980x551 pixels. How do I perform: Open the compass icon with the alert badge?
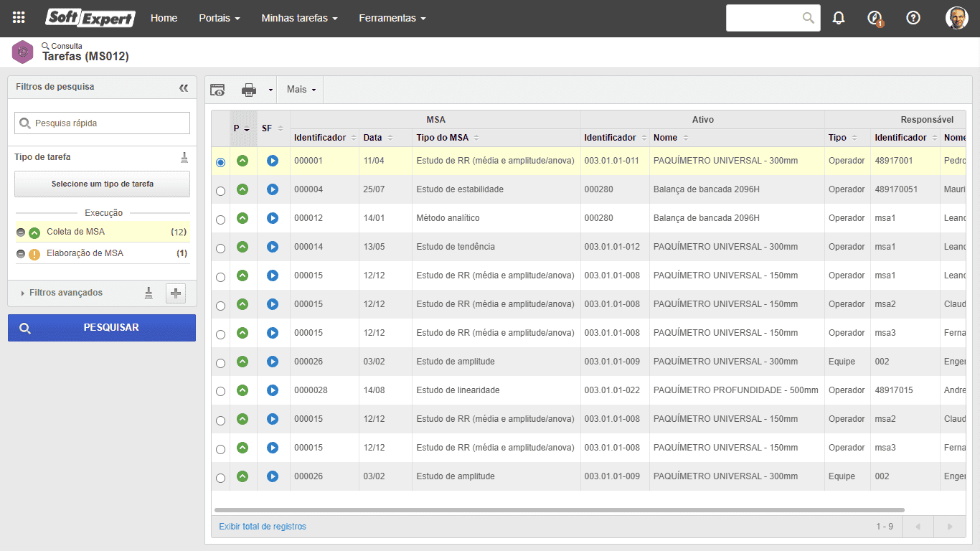875,18
